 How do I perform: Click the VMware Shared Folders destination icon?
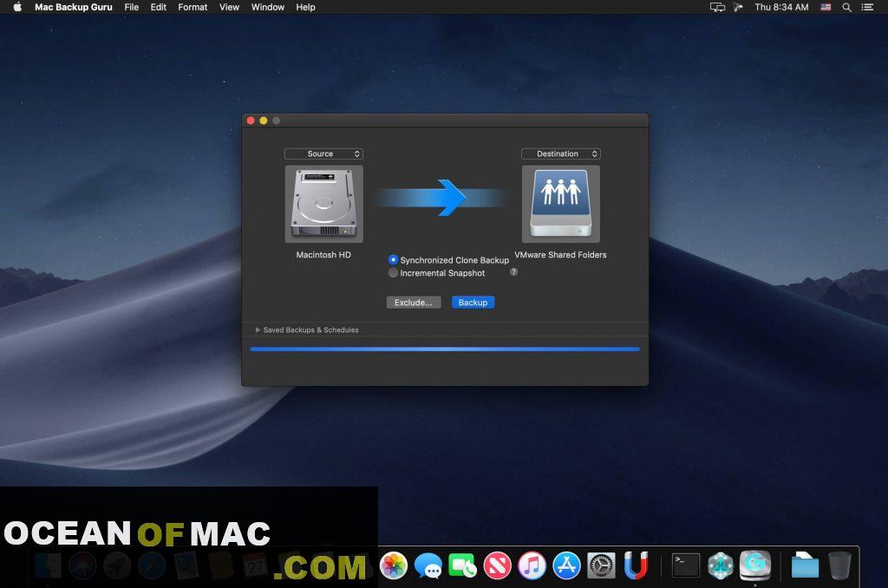[x=561, y=204]
